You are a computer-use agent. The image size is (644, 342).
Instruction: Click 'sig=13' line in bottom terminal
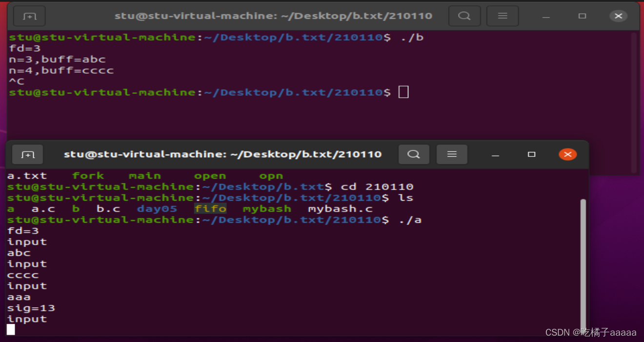pyautogui.click(x=31, y=308)
